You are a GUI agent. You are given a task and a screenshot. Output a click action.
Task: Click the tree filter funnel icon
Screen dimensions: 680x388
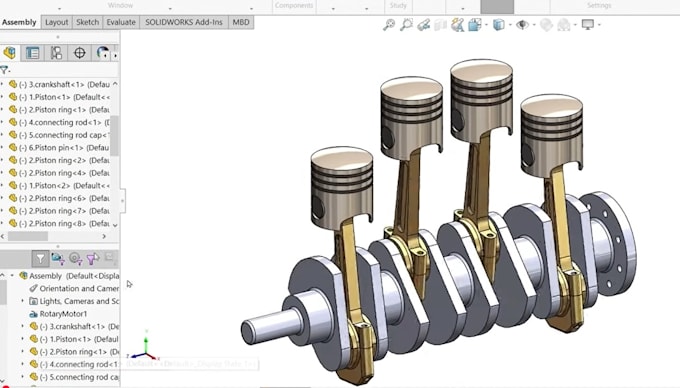[4, 70]
